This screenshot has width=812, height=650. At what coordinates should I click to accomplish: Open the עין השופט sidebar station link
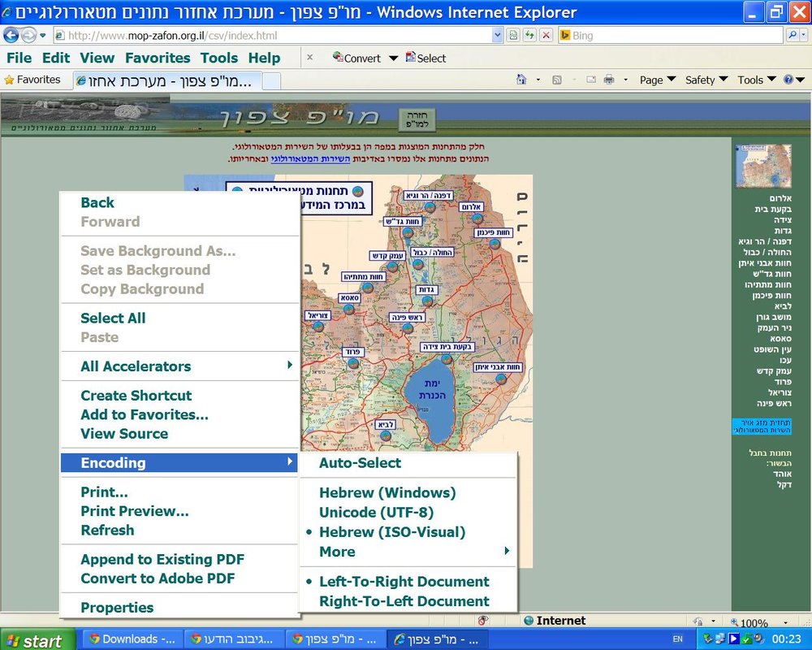773,349
